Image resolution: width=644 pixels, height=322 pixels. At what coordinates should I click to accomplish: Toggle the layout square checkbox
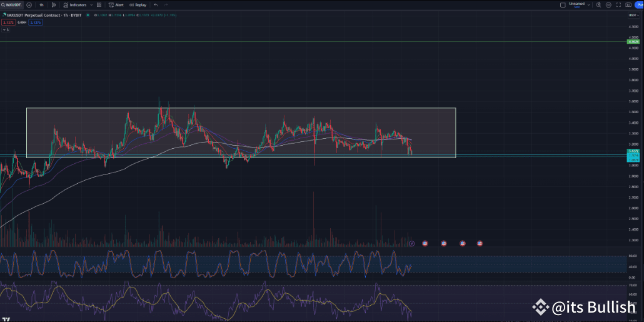point(563,4)
